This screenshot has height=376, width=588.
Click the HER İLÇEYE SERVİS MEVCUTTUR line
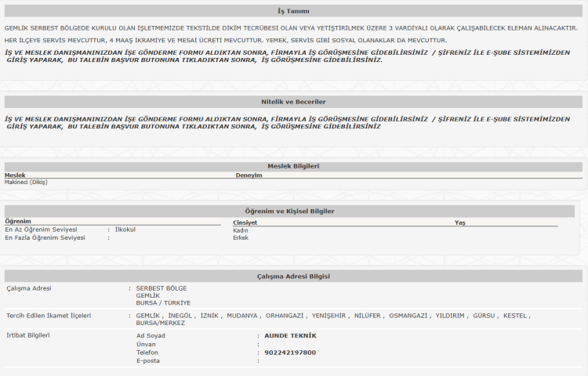pos(225,40)
